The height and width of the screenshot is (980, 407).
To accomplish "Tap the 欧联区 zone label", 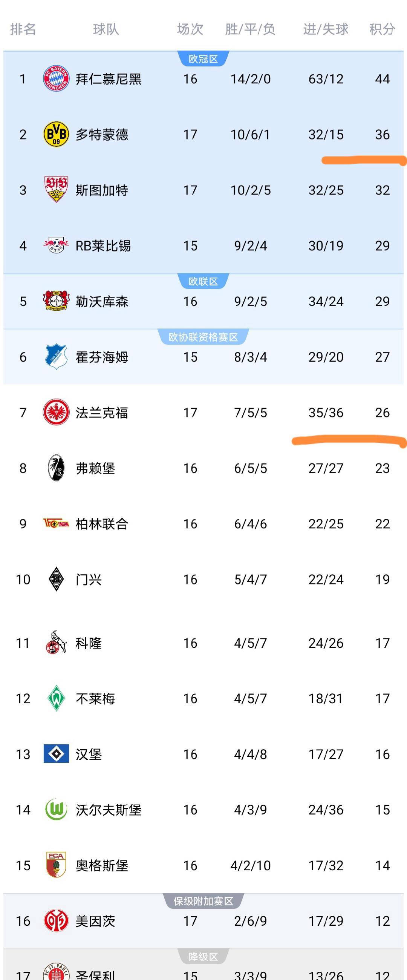I will point(203,282).
